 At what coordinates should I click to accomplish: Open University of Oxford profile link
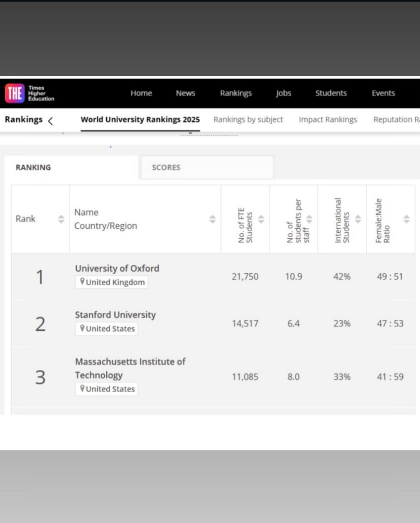pos(117,268)
